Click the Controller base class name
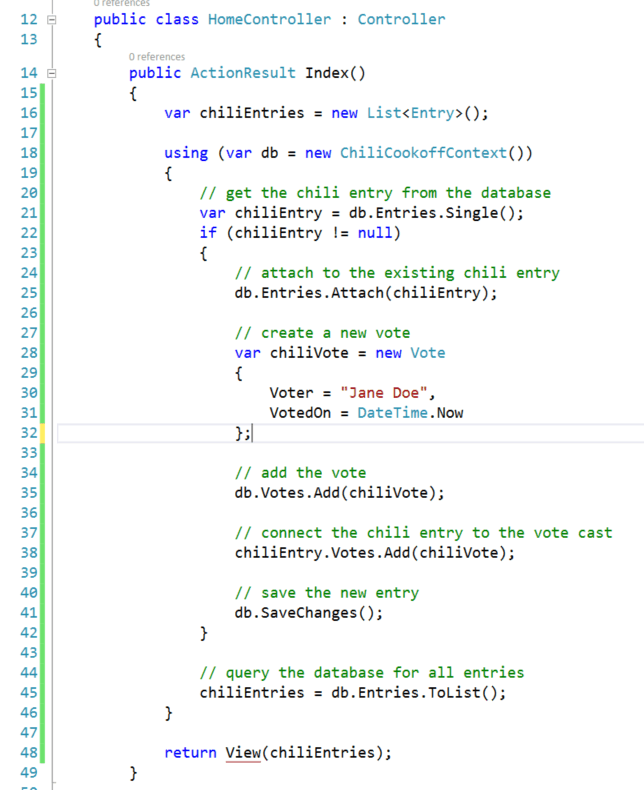Image resolution: width=644 pixels, height=790 pixels. tap(401, 19)
